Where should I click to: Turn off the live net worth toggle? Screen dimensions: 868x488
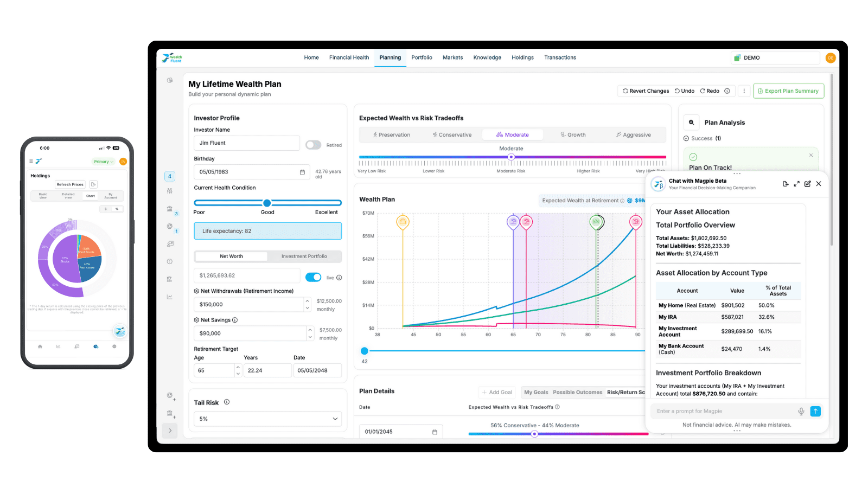tap(313, 278)
